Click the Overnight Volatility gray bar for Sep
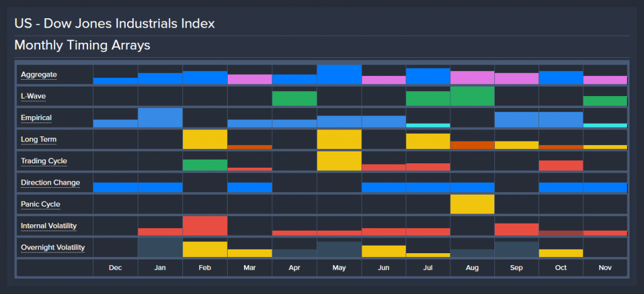Image resolution: width=644 pixels, height=294 pixels. (x=517, y=249)
